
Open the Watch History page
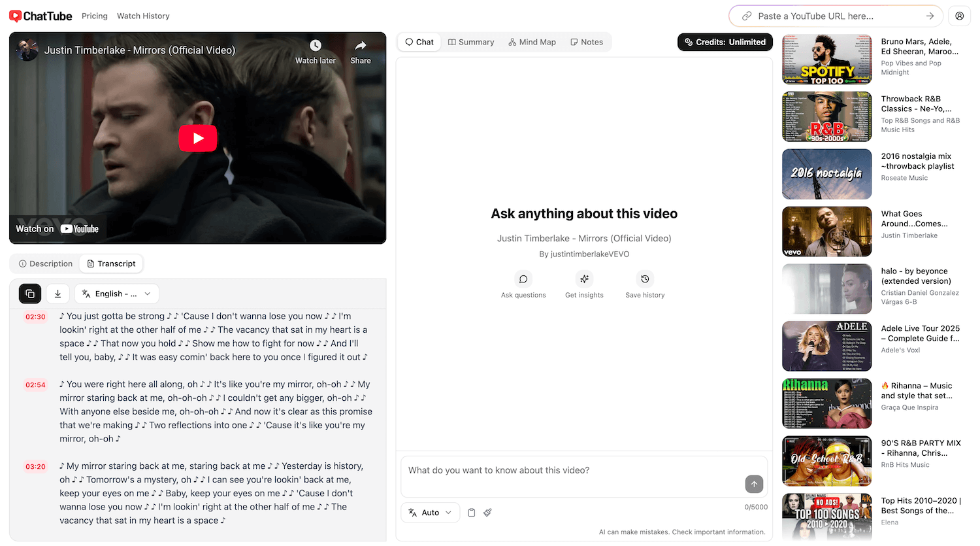[142, 16]
